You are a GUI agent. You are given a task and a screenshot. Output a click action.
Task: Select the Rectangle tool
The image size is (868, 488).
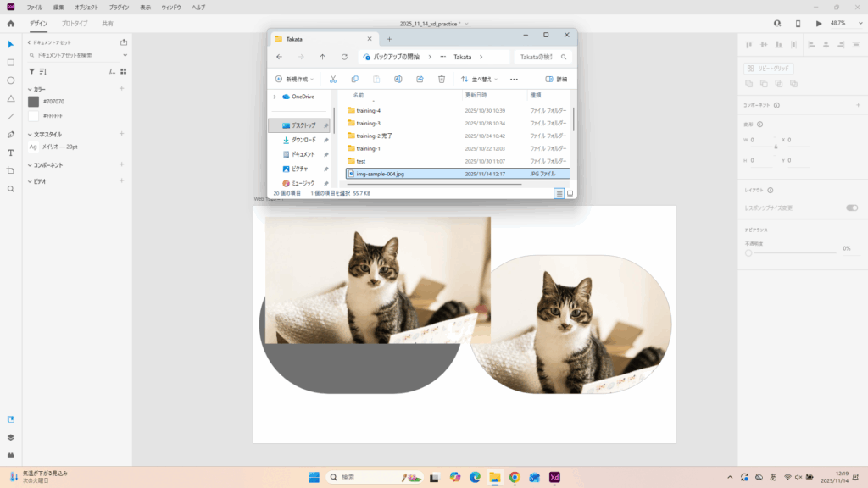tap(11, 62)
